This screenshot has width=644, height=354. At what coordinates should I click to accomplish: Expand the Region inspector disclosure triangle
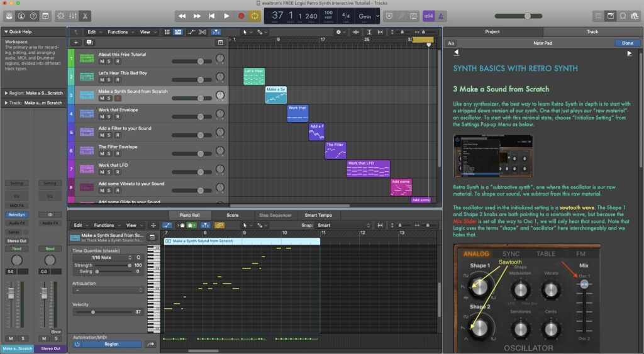6,93
